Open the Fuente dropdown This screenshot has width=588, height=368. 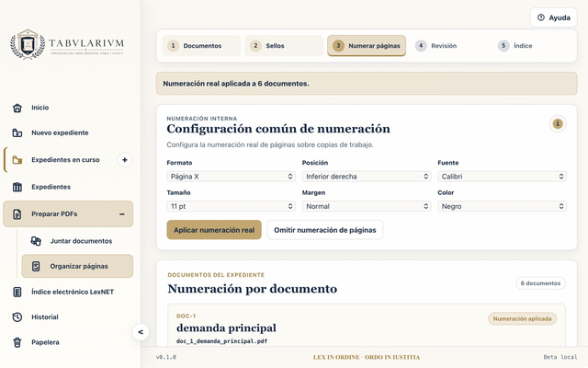pyautogui.click(x=502, y=177)
